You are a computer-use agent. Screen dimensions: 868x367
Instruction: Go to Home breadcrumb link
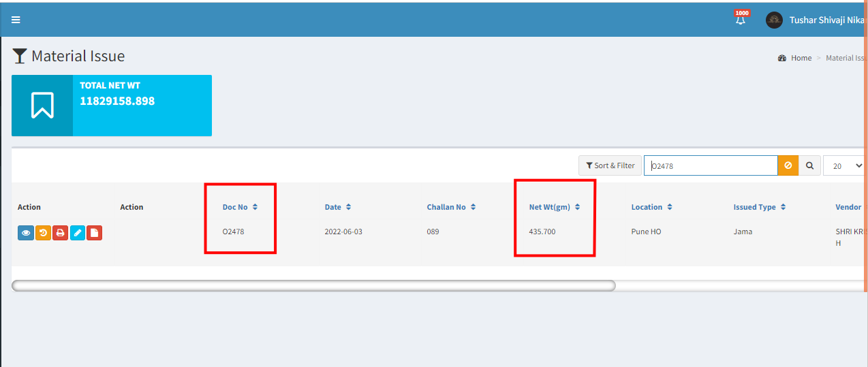pos(801,58)
